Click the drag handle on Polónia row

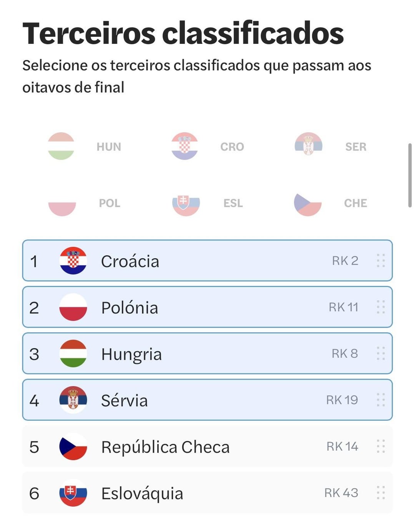click(381, 307)
